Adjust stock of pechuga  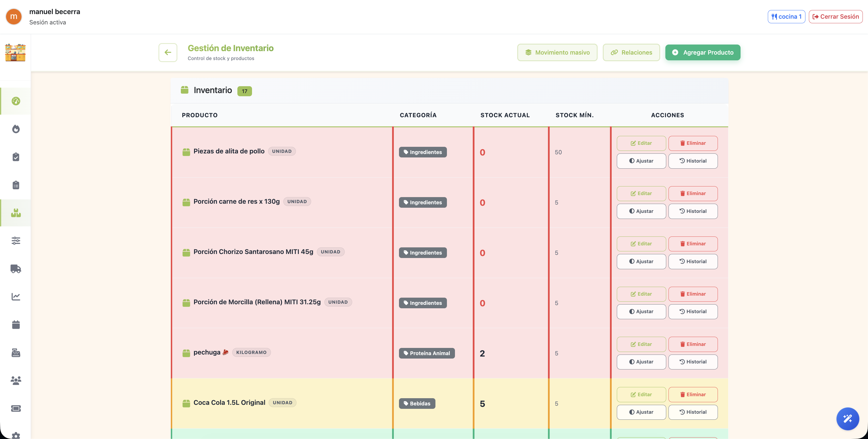[641, 362]
